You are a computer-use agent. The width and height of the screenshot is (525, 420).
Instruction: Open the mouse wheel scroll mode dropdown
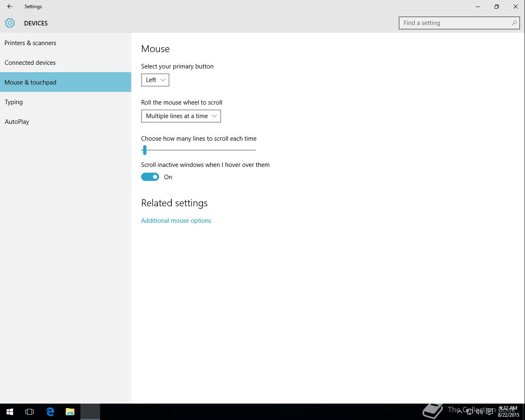click(181, 116)
